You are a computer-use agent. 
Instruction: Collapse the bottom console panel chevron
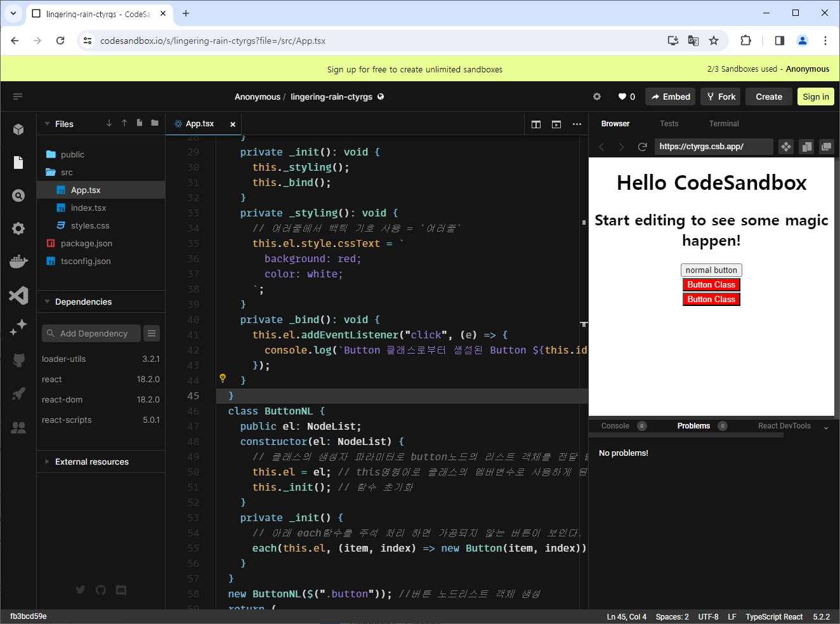tap(826, 428)
